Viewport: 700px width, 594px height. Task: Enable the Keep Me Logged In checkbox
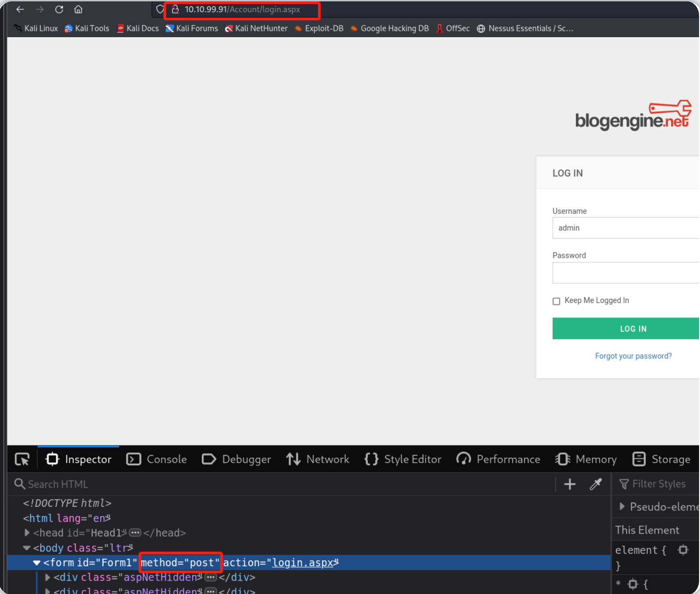pos(556,301)
